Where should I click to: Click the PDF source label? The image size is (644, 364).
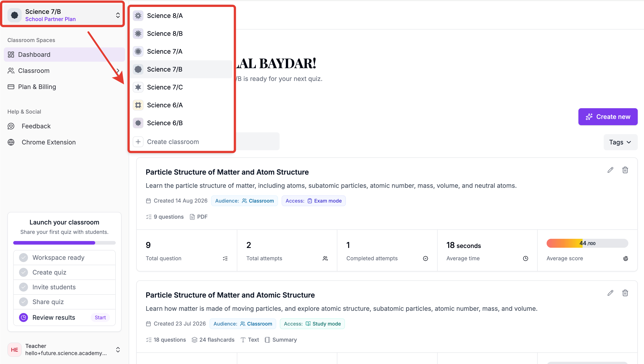point(199,217)
